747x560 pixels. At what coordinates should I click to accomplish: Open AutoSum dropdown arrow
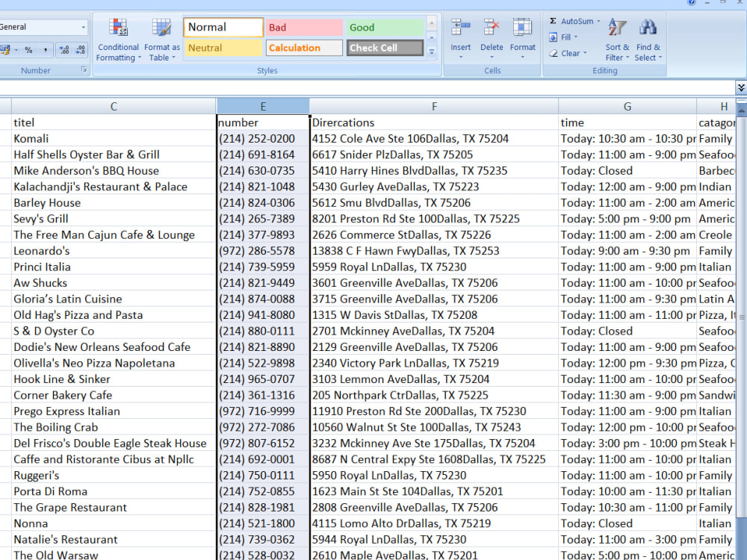pyautogui.click(x=598, y=21)
